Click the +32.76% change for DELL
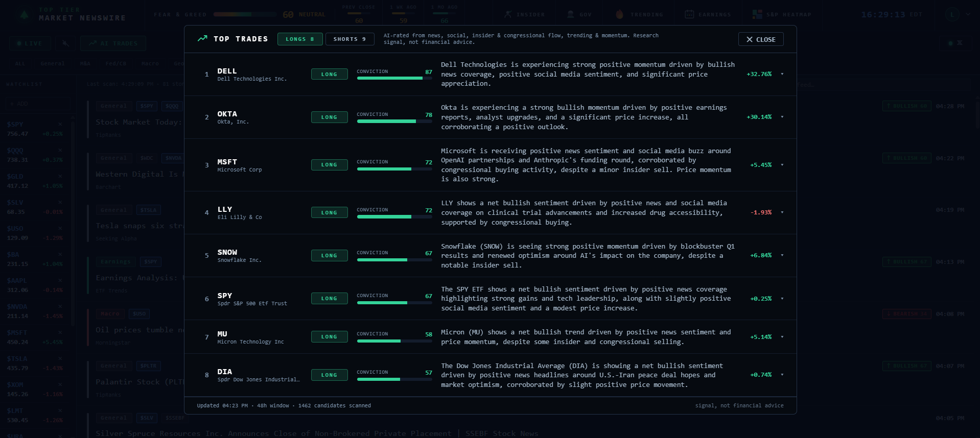 coord(759,74)
